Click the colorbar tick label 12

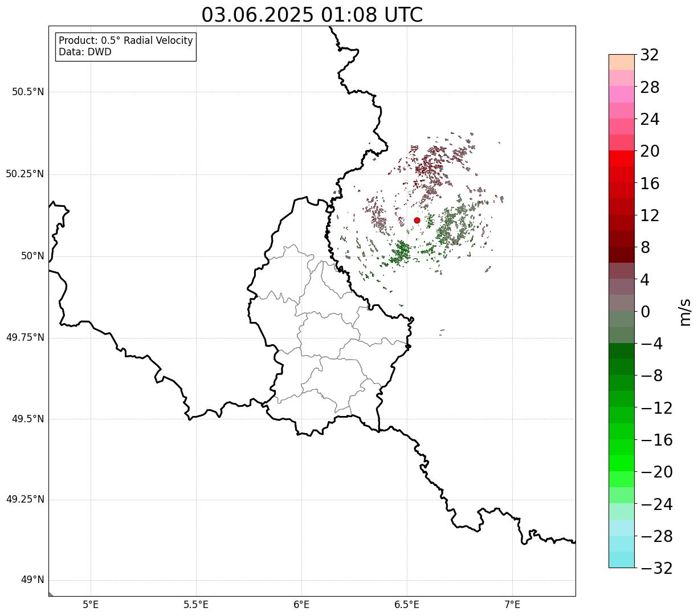click(650, 215)
